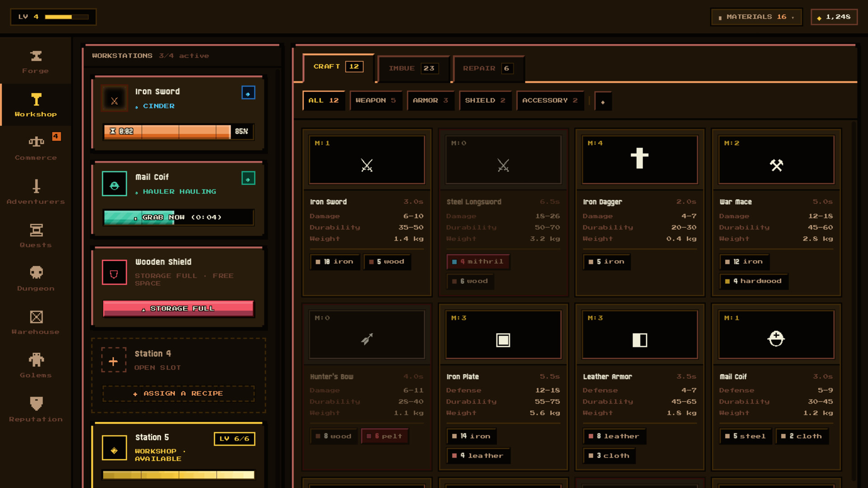Click Assign a Recipe for Station 4
Image resolution: width=868 pixels, height=488 pixels.
(179, 394)
